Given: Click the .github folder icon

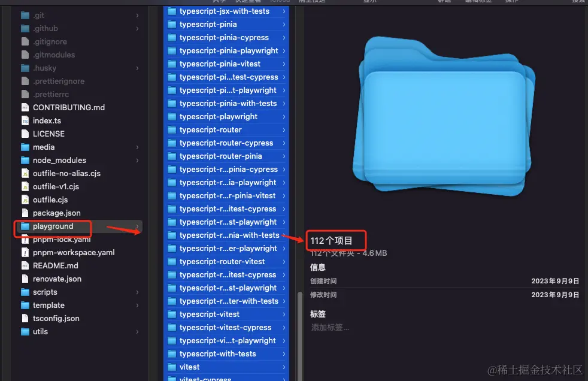Looking at the screenshot, I should (25, 29).
